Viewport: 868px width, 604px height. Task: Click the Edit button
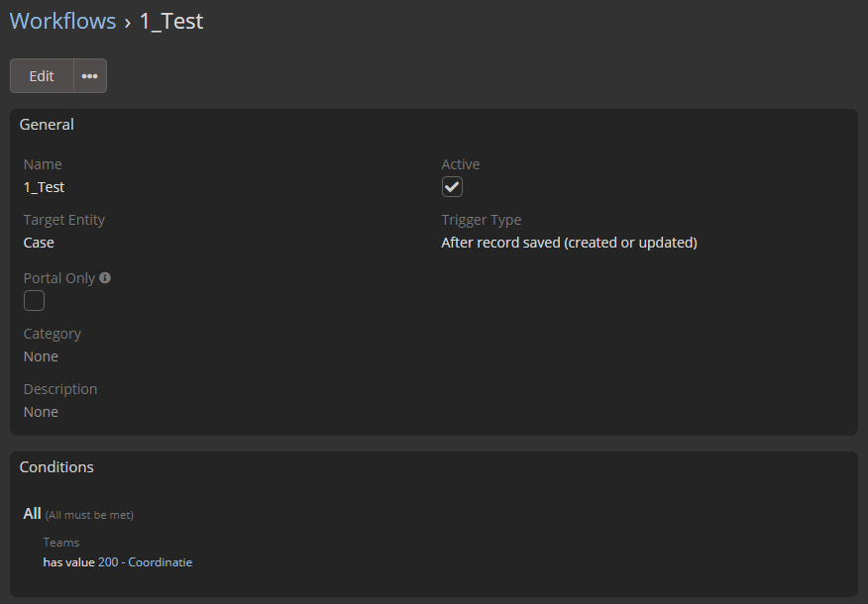coord(42,76)
